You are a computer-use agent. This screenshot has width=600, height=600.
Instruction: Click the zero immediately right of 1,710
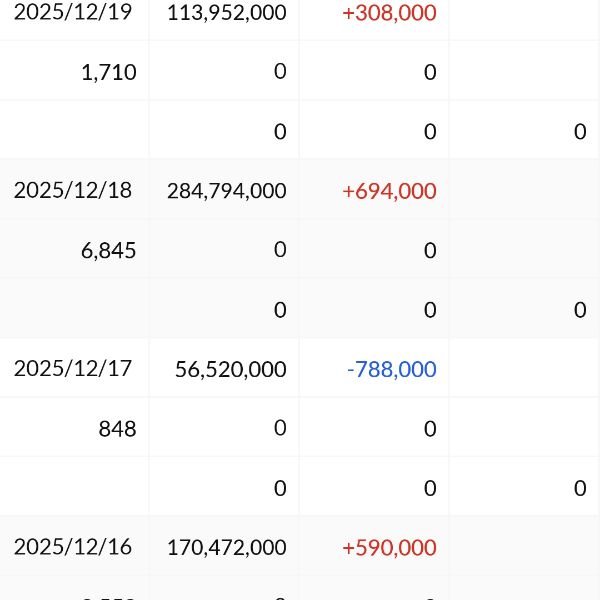coord(280,71)
